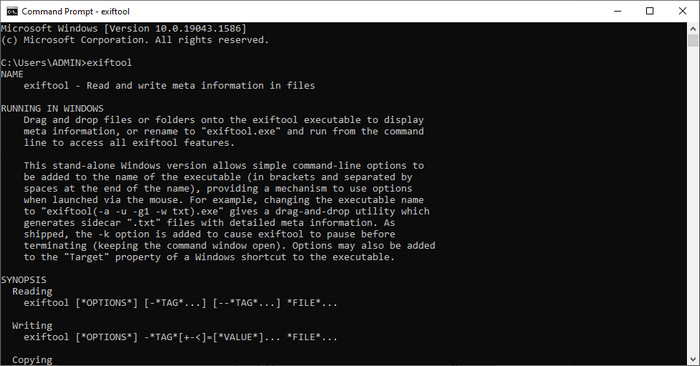
Task: Click the scrollbar up arrow
Action: [x=693, y=28]
